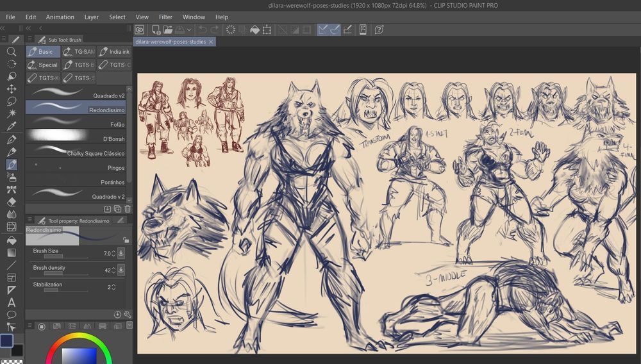This screenshot has height=364, width=641.
Task: Choose the Eraser tool
Action: click(x=12, y=202)
